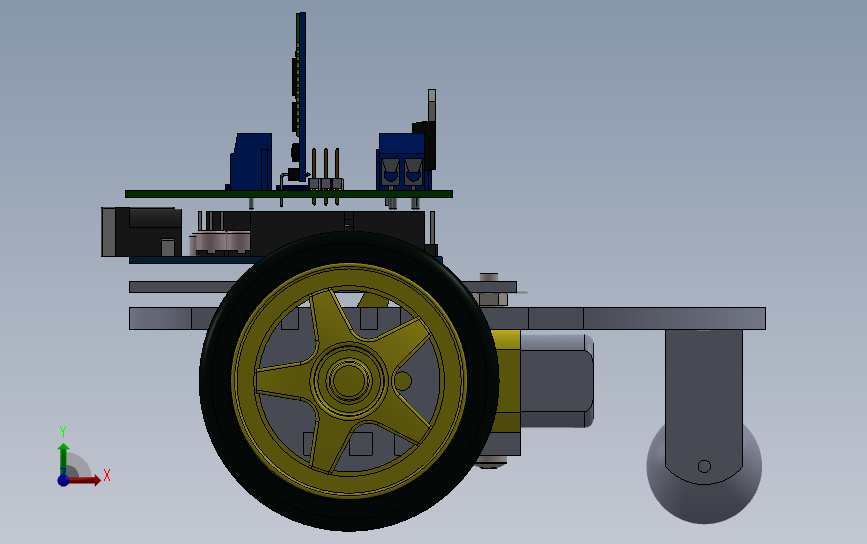Select the tall vertical blue module board

tap(301, 96)
